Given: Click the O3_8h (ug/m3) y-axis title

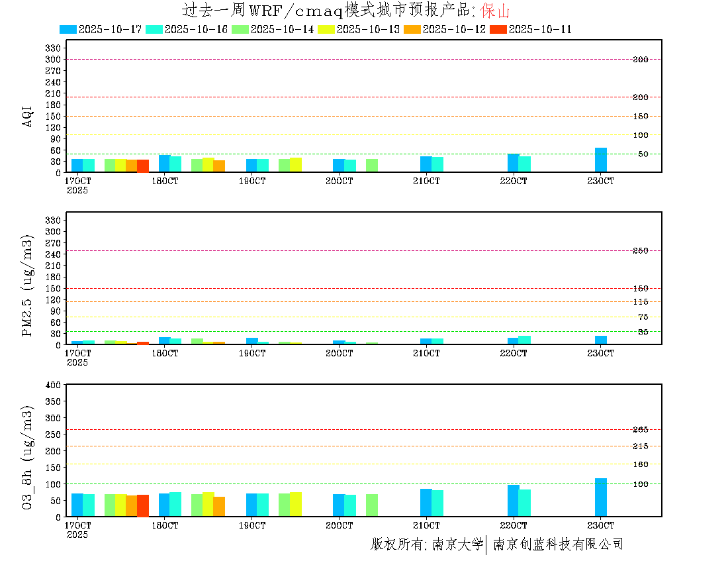Looking at the screenshot, I should click(x=28, y=457).
